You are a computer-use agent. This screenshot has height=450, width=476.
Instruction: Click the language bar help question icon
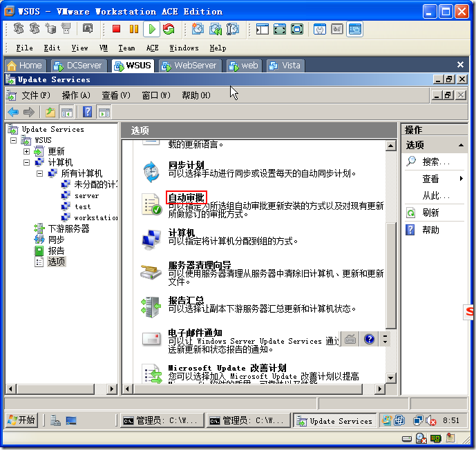pyautogui.click(x=369, y=339)
